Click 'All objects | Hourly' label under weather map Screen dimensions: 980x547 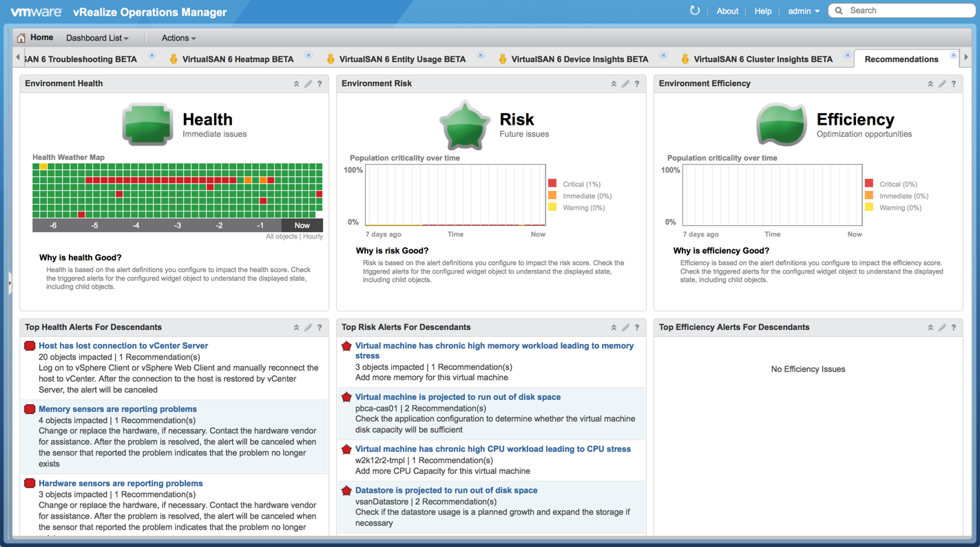[x=294, y=236]
